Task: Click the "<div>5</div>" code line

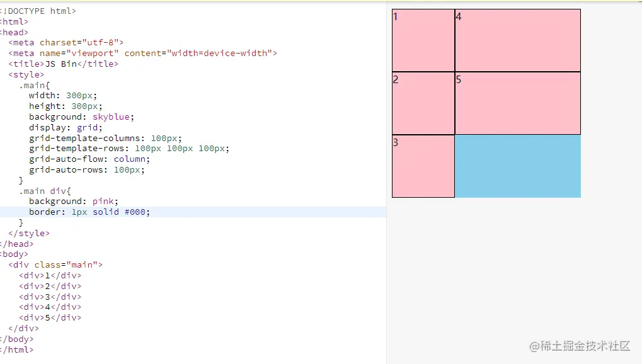Action: [50, 318]
